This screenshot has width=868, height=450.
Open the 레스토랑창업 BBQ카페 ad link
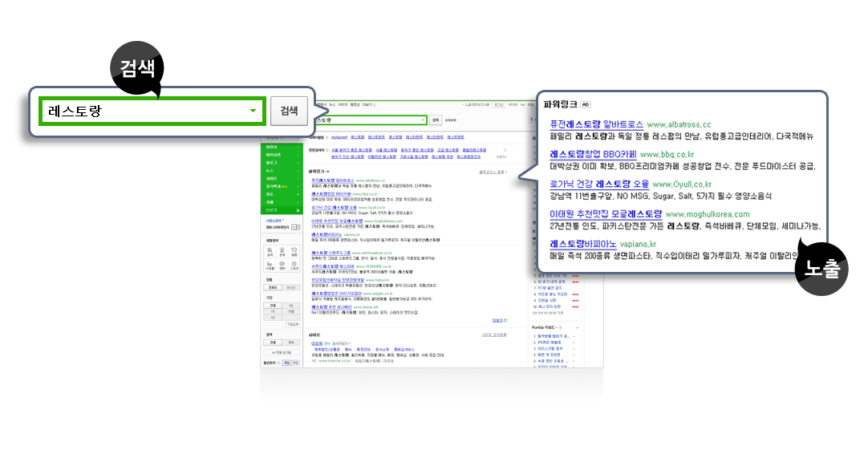593,154
